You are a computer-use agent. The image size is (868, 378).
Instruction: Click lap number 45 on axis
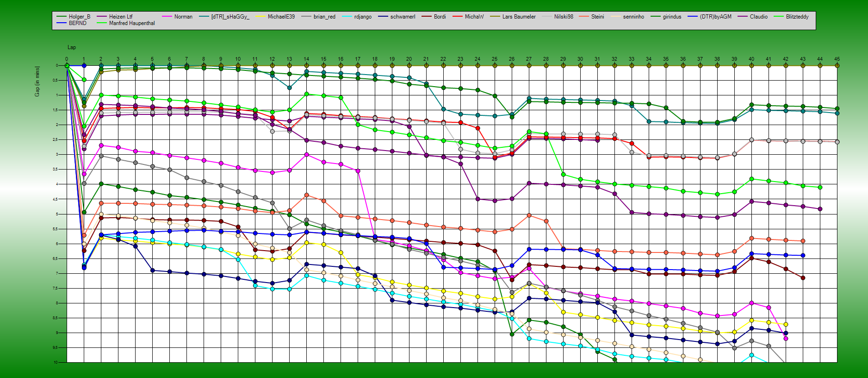[x=837, y=59]
